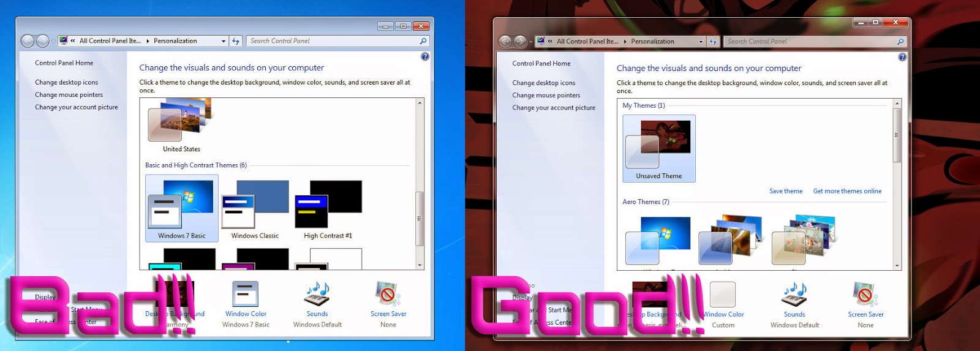Viewport: 980px width, 351px height.
Task: Open Change your account picture, left window
Action: click(x=77, y=107)
